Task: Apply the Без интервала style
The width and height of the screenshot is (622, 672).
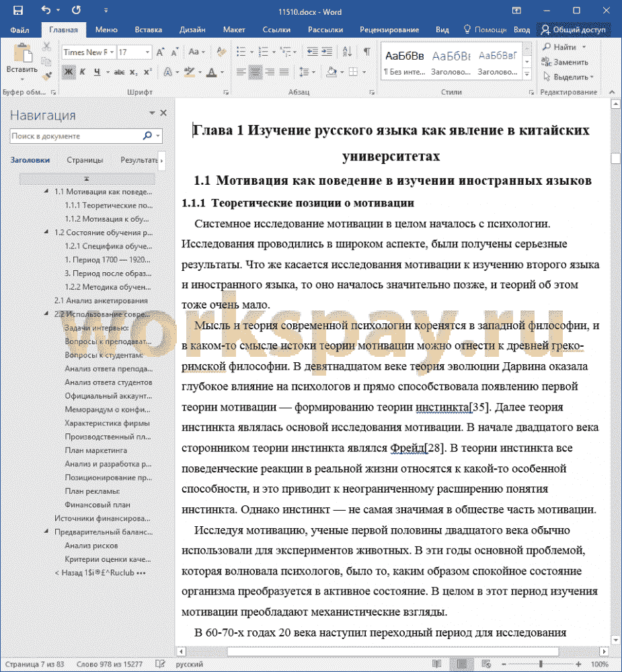Action: (x=405, y=61)
